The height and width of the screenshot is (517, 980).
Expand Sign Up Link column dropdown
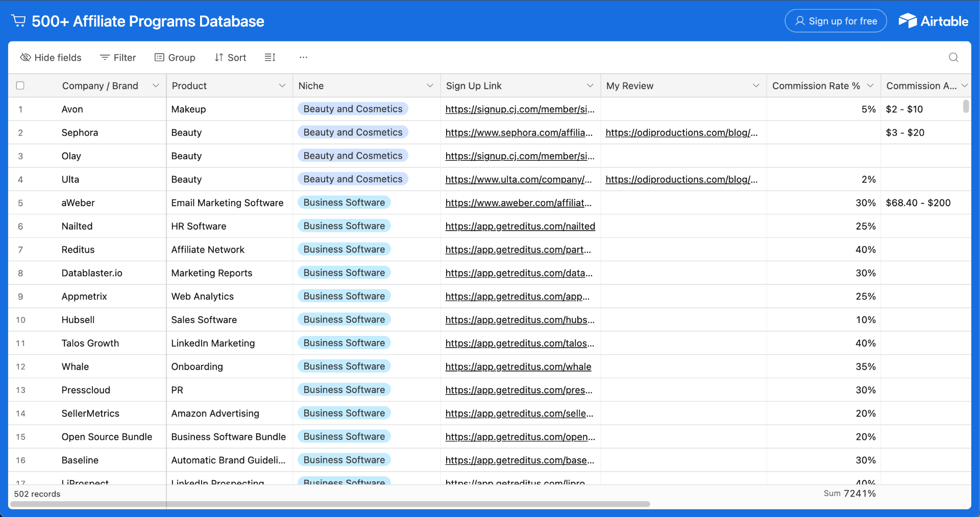tap(590, 86)
